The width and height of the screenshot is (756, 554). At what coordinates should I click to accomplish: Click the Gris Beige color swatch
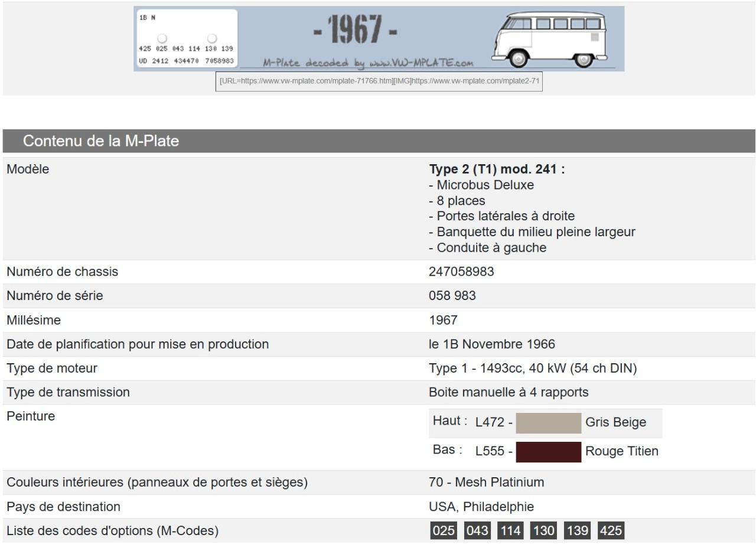[549, 423]
